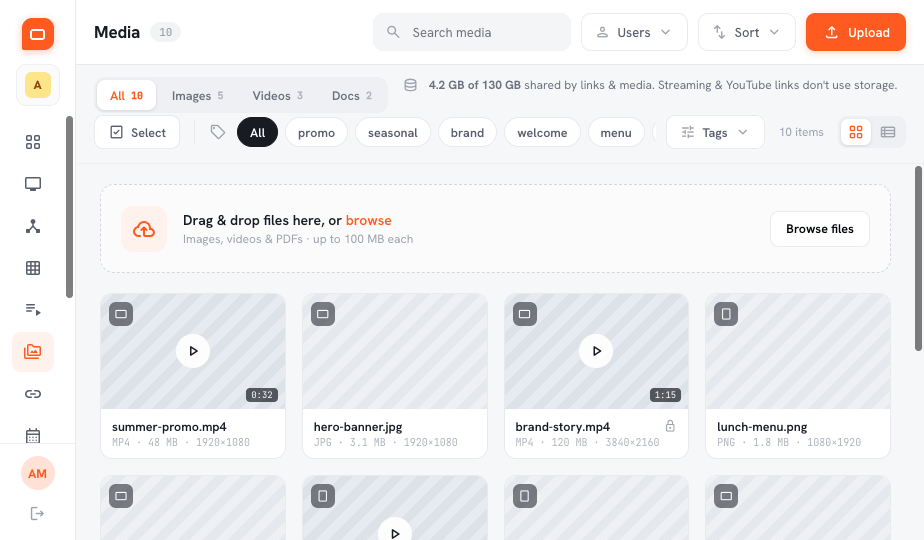Filter by menu tag
The width and height of the screenshot is (924, 540).
pos(616,133)
